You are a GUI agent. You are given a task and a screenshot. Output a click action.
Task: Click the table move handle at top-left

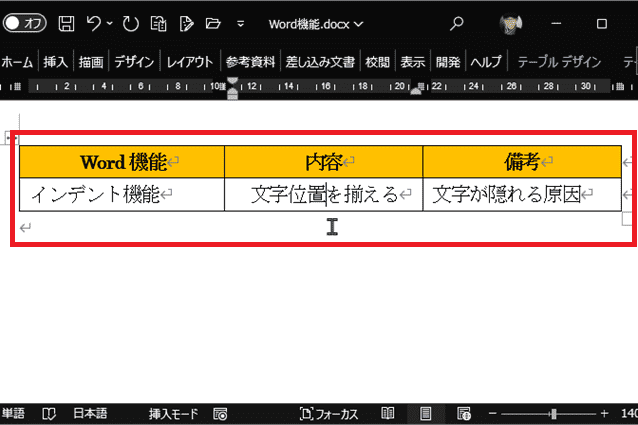[x=11, y=138]
